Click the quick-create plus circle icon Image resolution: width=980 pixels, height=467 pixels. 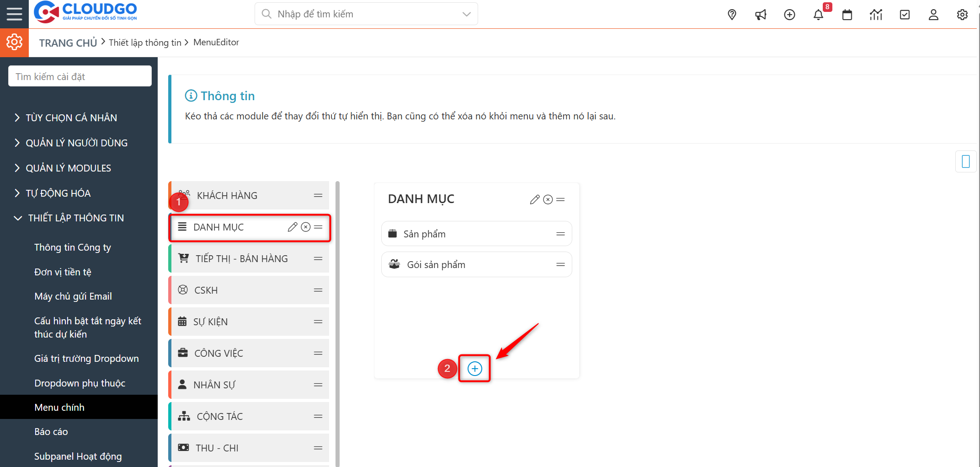[x=790, y=14]
